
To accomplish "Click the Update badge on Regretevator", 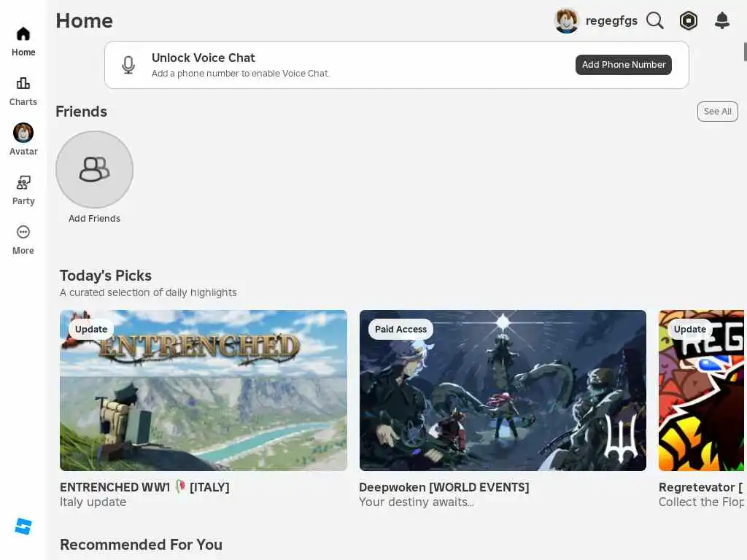I will (690, 330).
